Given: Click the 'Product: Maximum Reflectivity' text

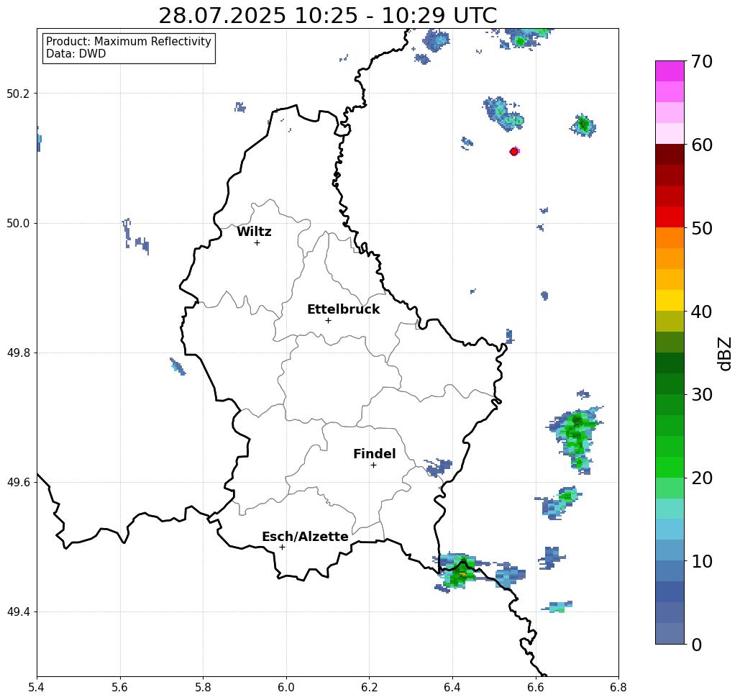Looking at the screenshot, I should click(x=128, y=42).
